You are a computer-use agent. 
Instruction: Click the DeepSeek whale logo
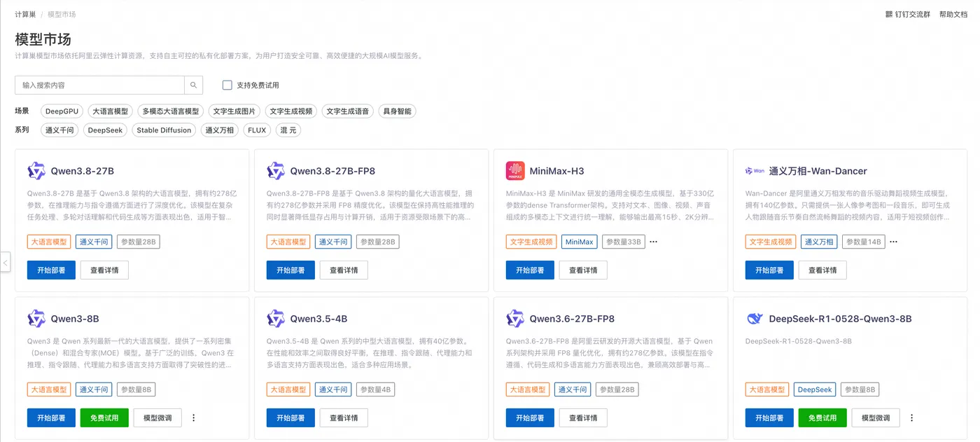pos(755,319)
